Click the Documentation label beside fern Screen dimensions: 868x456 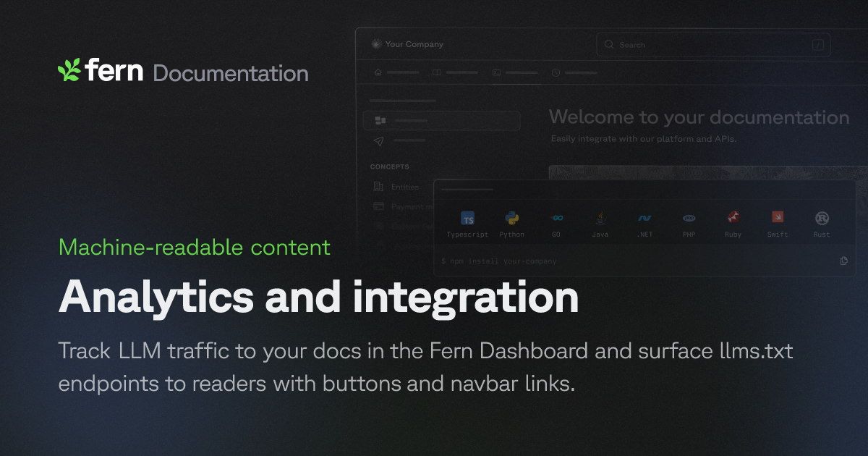point(231,73)
